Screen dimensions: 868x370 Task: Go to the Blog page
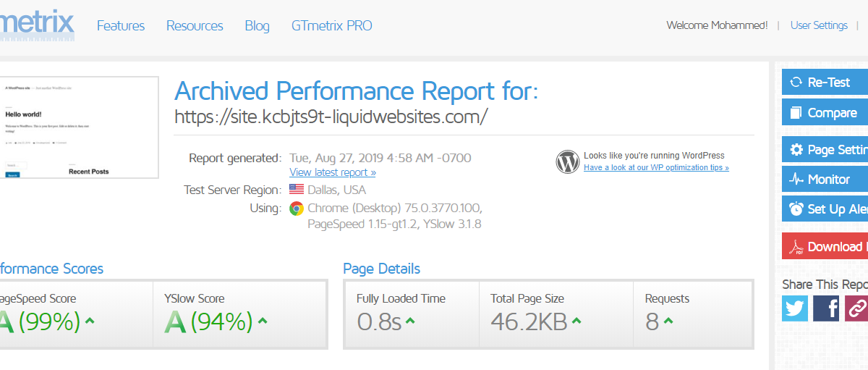pos(257,25)
